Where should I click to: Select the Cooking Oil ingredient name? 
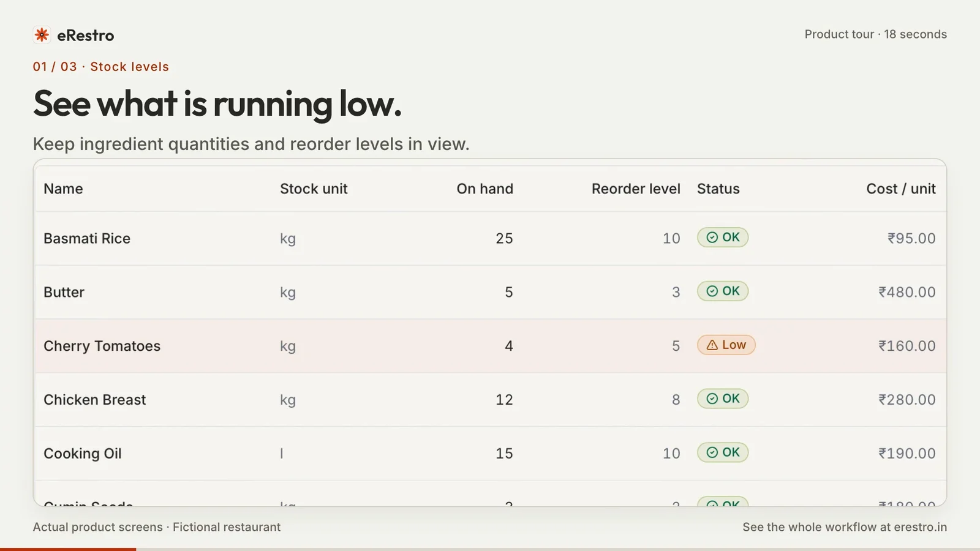pos(83,454)
